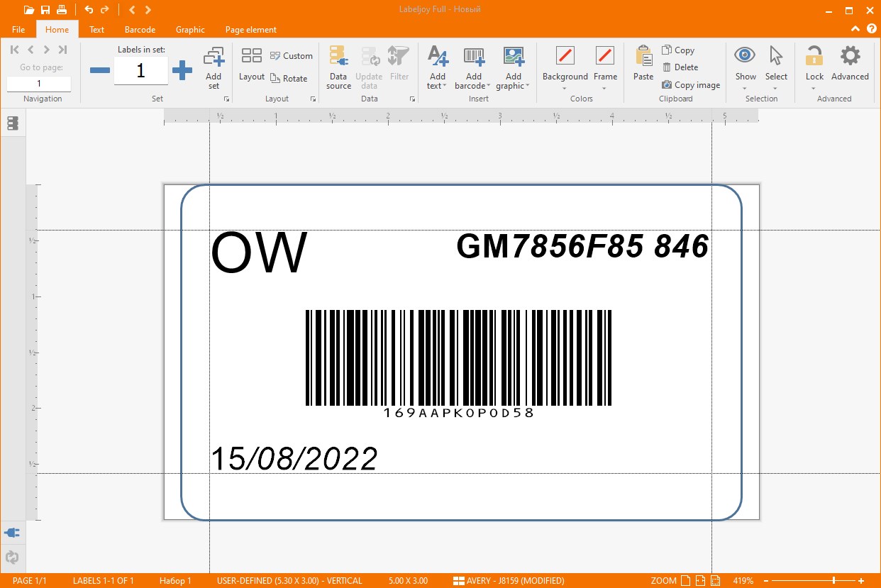Open the Show eye dropdown
881x588 pixels.
[746, 68]
